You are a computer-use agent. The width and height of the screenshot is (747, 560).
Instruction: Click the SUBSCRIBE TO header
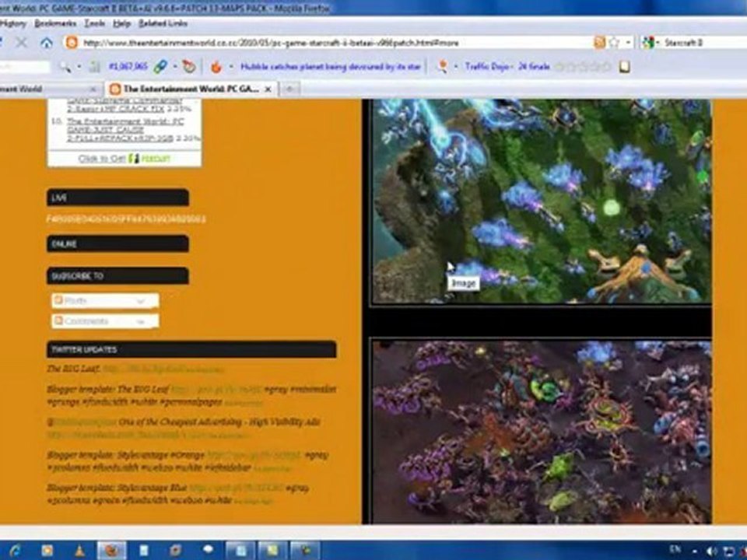(117, 275)
